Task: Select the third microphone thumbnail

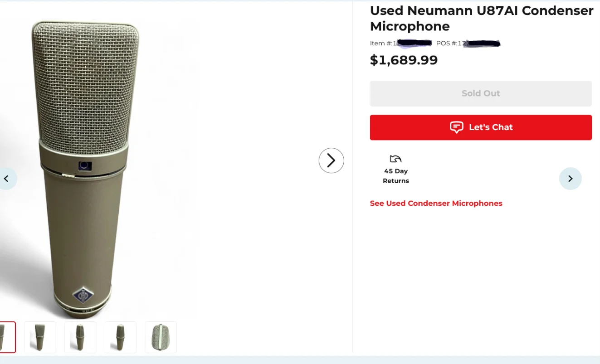Action: [x=80, y=337]
